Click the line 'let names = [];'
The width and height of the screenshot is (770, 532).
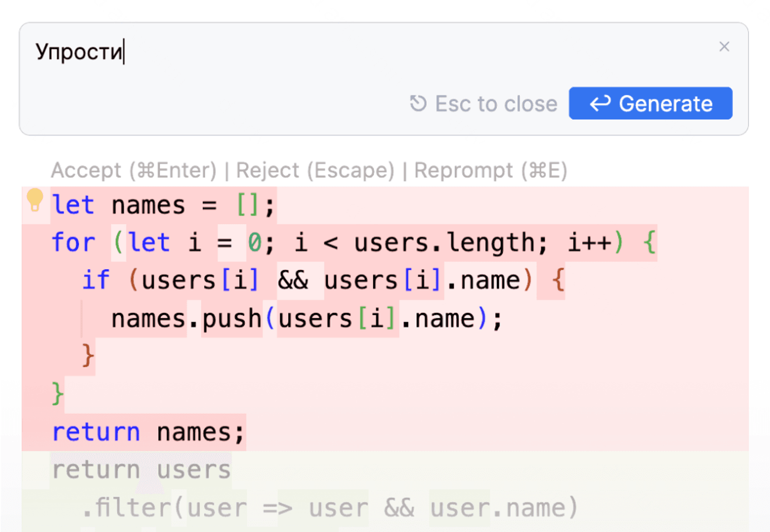[x=163, y=205]
